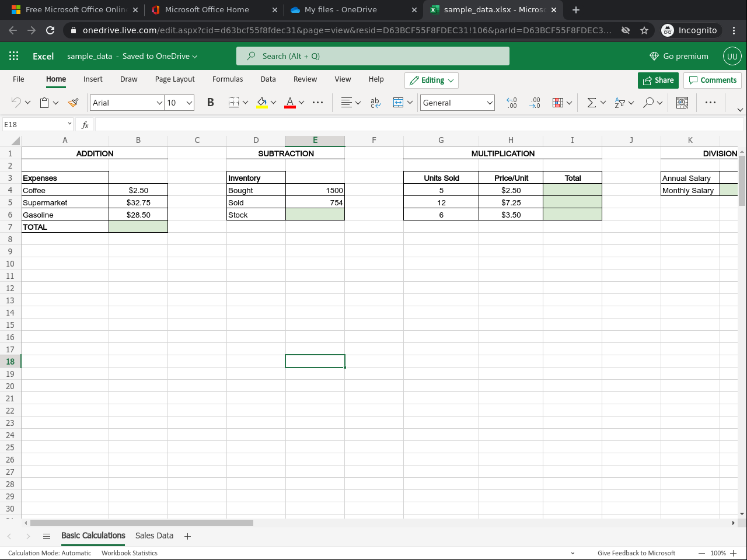The image size is (747, 560).
Task: Open the Comments panel
Action: pos(713,80)
